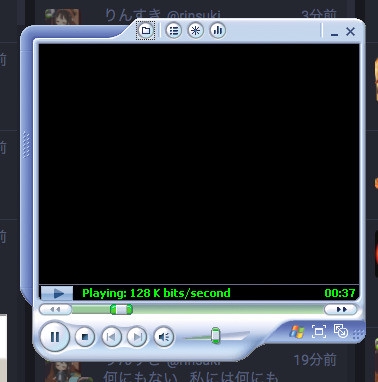Viewport: 378px width, 382px height.
Task: Open the equalizer bars icon
Action: 218,31
